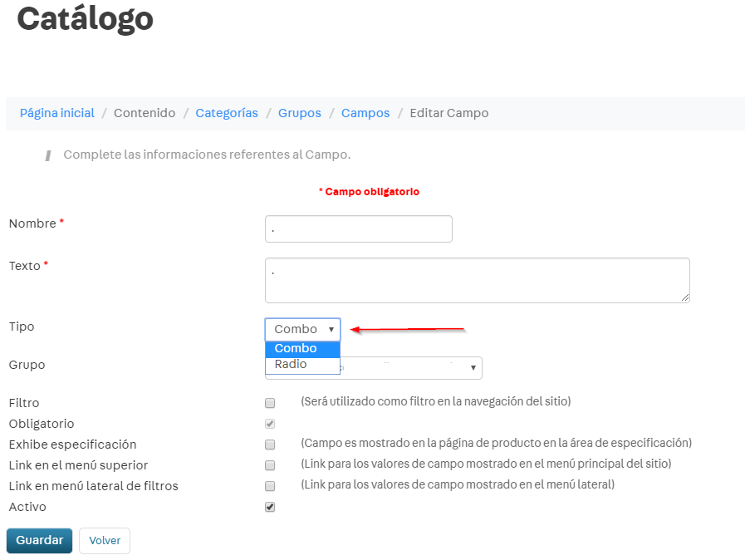The image size is (745, 560).
Task: Return to Campos via breadcrumb
Action: (365, 113)
